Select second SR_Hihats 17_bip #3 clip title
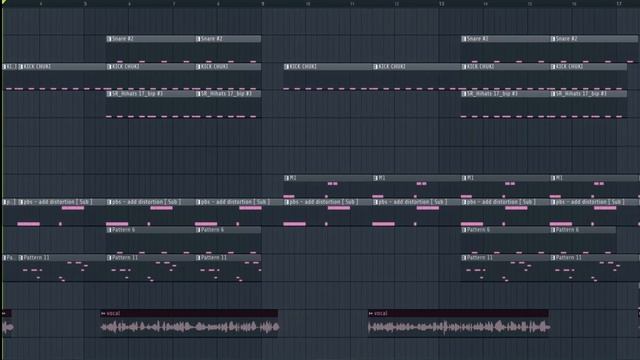Image resolution: width=640 pixels, height=360 pixels. (x=227, y=94)
